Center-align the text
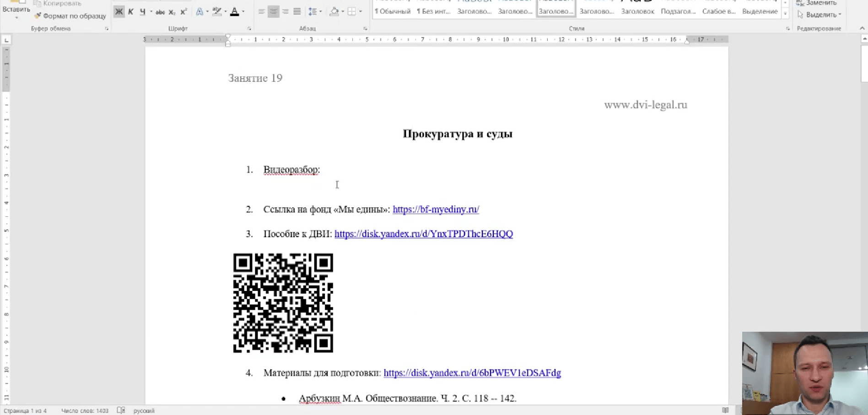868x415 pixels. coord(273,12)
